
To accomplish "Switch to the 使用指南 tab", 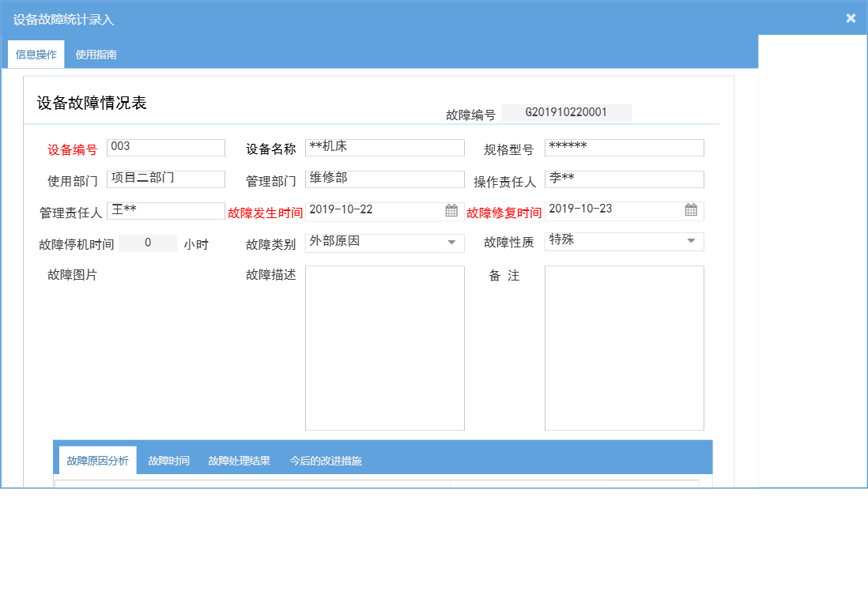I will (x=95, y=55).
